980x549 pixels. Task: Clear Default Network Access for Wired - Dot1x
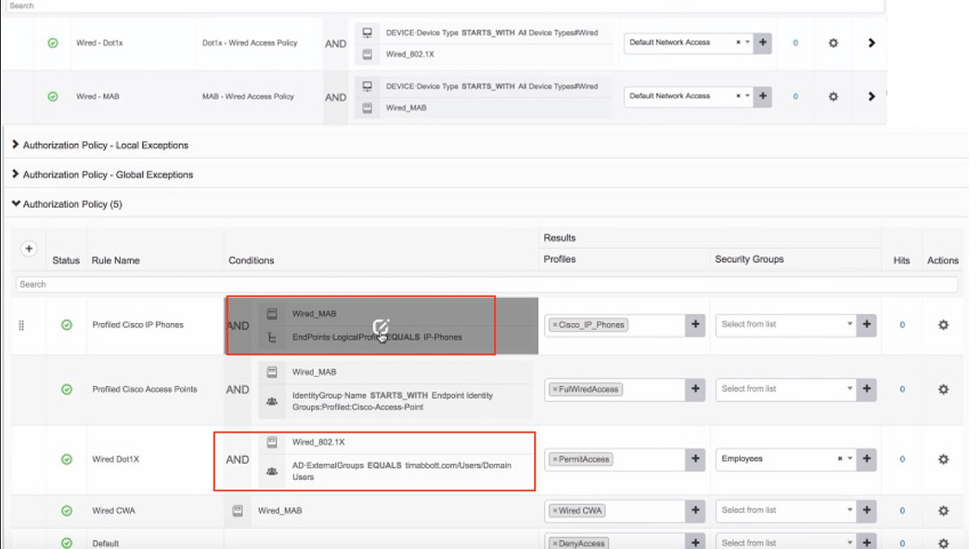pos(738,42)
